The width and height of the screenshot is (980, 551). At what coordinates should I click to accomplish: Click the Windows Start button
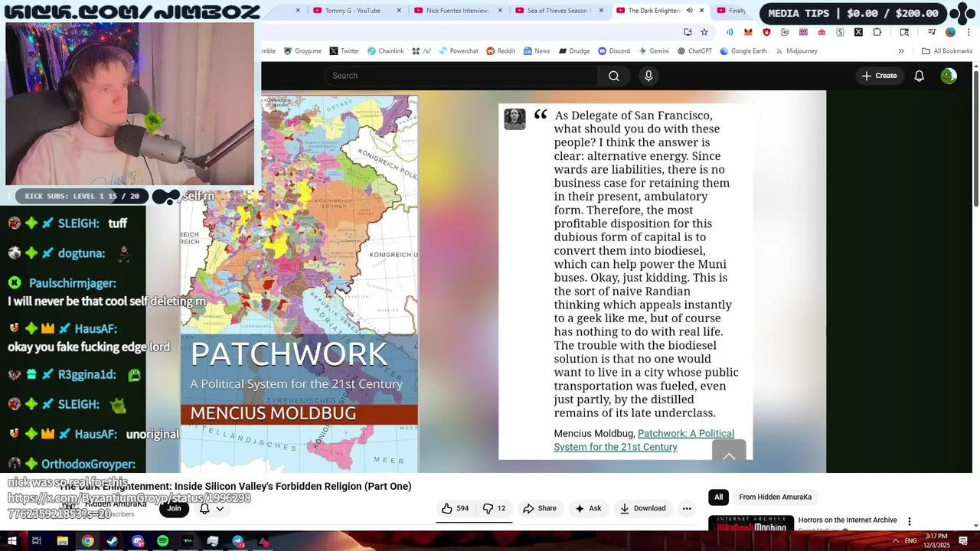pyautogui.click(x=12, y=541)
